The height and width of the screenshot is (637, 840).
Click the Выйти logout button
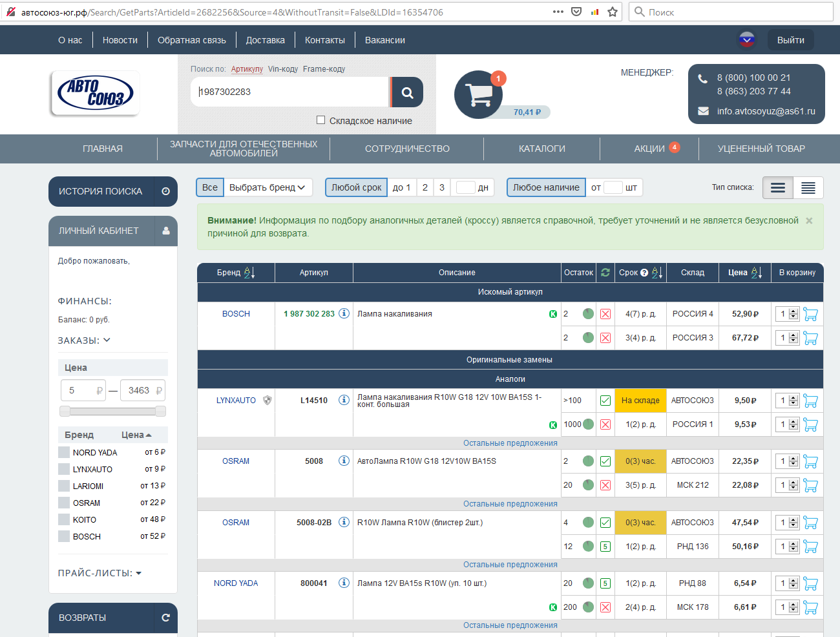tap(790, 40)
